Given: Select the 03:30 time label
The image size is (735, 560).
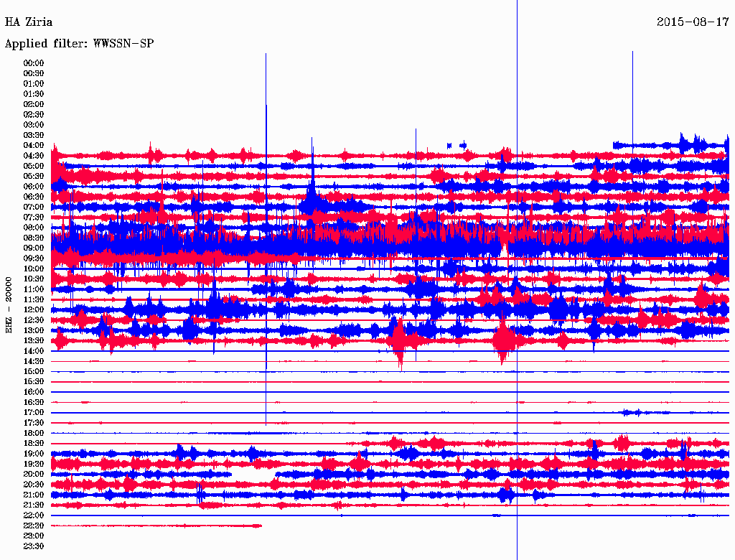Looking at the screenshot, I should click(x=34, y=136).
